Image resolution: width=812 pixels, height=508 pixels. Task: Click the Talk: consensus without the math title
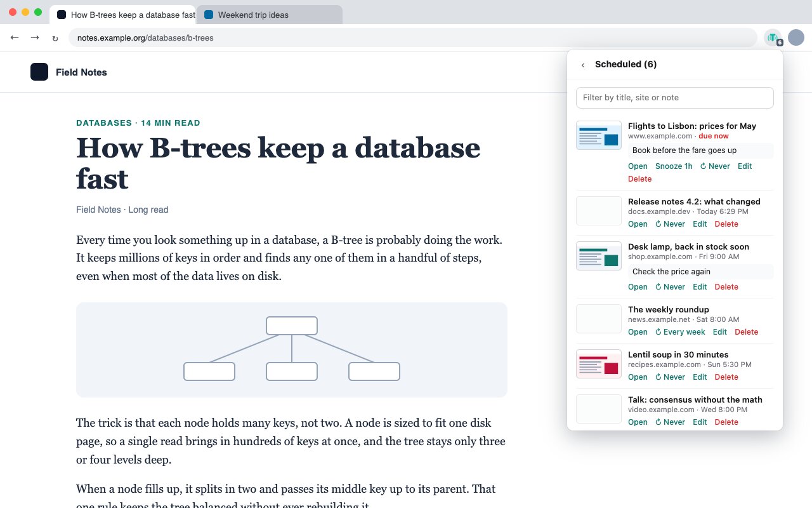tap(695, 400)
